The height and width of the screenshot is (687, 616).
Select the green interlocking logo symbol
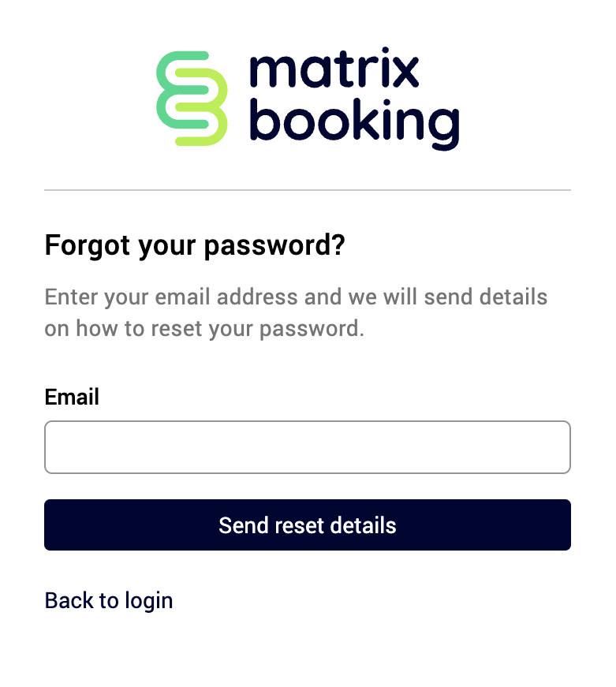(x=192, y=98)
